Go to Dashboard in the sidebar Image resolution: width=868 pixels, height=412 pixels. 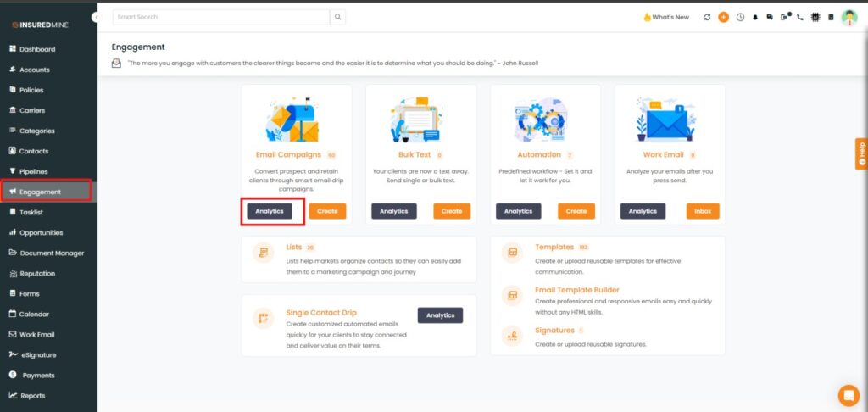click(37, 49)
